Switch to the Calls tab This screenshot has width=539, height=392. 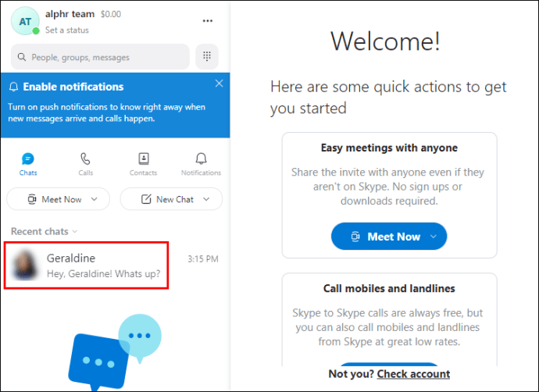tap(85, 164)
